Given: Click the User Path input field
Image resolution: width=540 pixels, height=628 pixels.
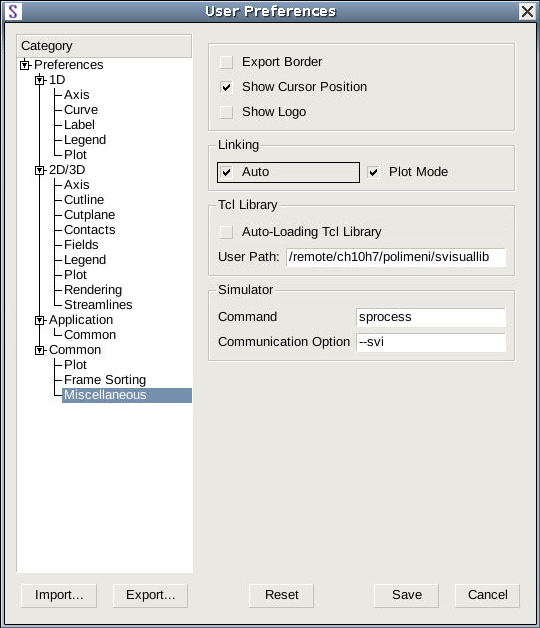Looking at the screenshot, I should click(x=396, y=257).
